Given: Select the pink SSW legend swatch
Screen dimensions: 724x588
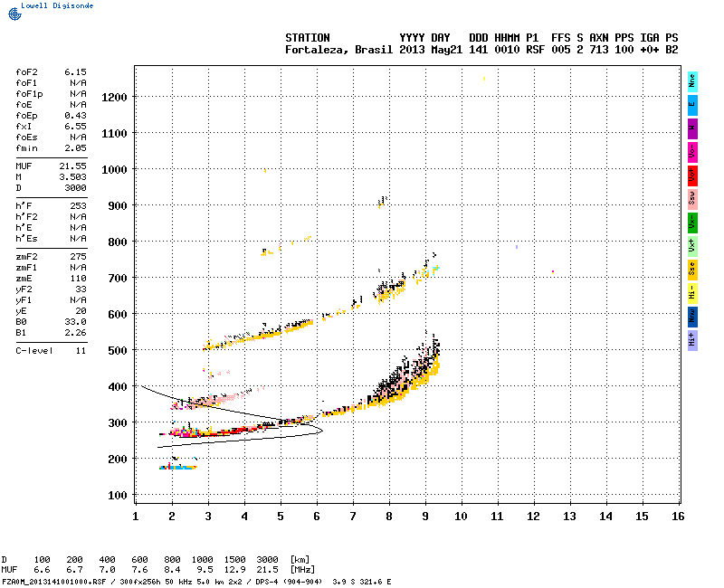Looking at the screenshot, I should (x=692, y=199).
